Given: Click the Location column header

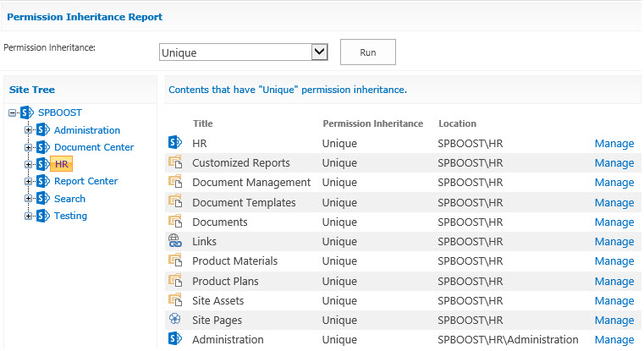Looking at the screenshot, I should click(x=457, y=123).
